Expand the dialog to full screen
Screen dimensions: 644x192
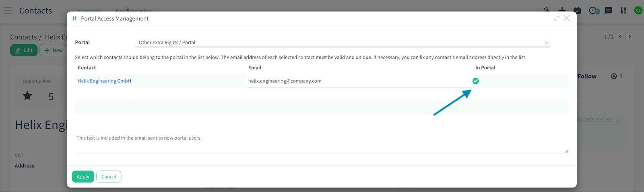(557, 19)
